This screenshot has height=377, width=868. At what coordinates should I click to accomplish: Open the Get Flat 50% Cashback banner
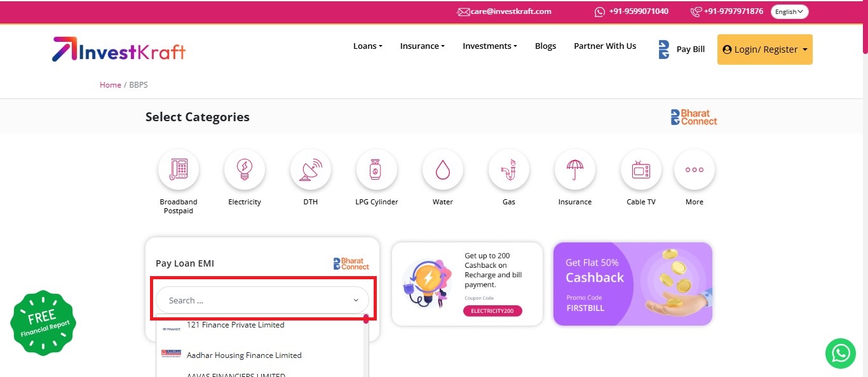pyautogui.click(x=633, y=284)
